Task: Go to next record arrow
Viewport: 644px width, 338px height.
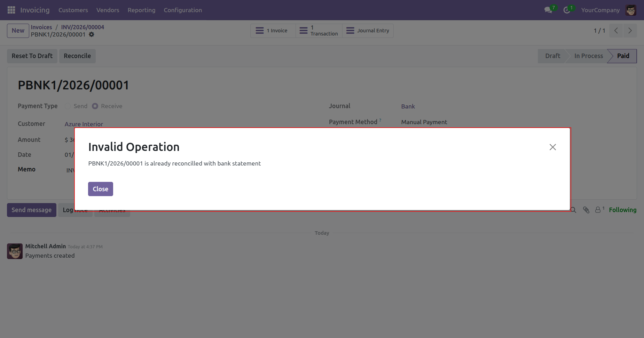Action: [630, 31]
